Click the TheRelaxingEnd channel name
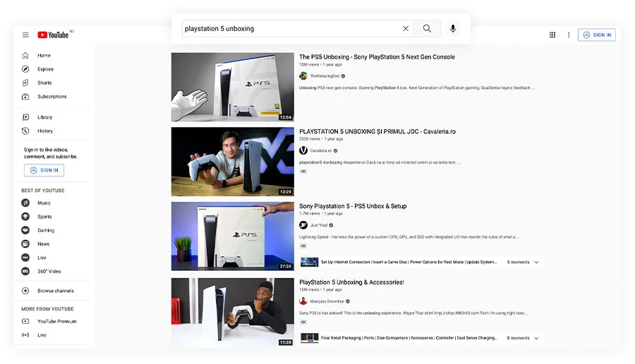This screenshot has height=364, width=635. tap(325, 75)
